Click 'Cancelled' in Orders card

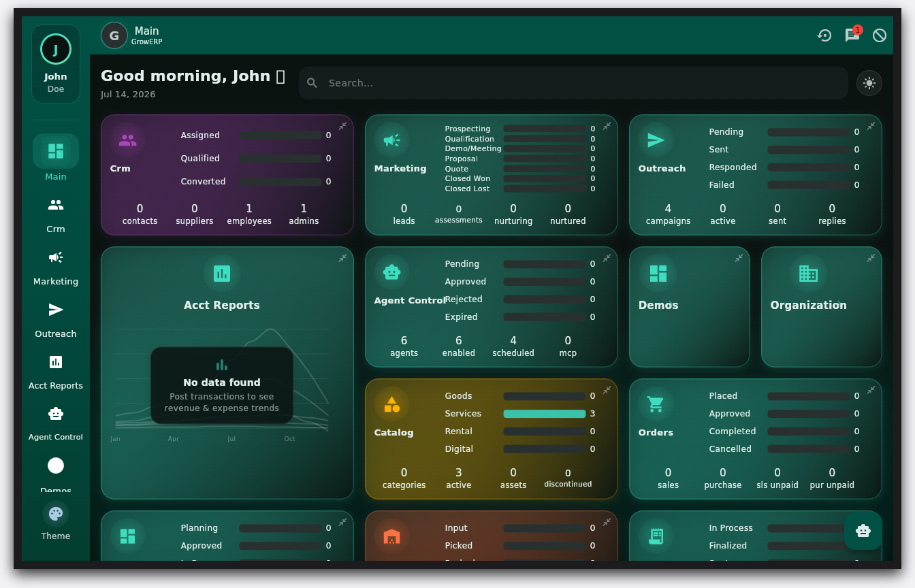(x=731, y=449)
